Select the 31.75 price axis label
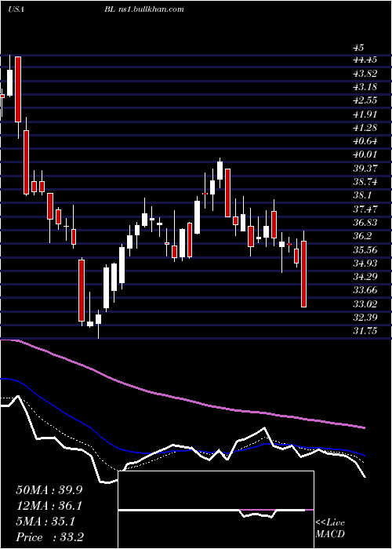 tap(365, 331)
